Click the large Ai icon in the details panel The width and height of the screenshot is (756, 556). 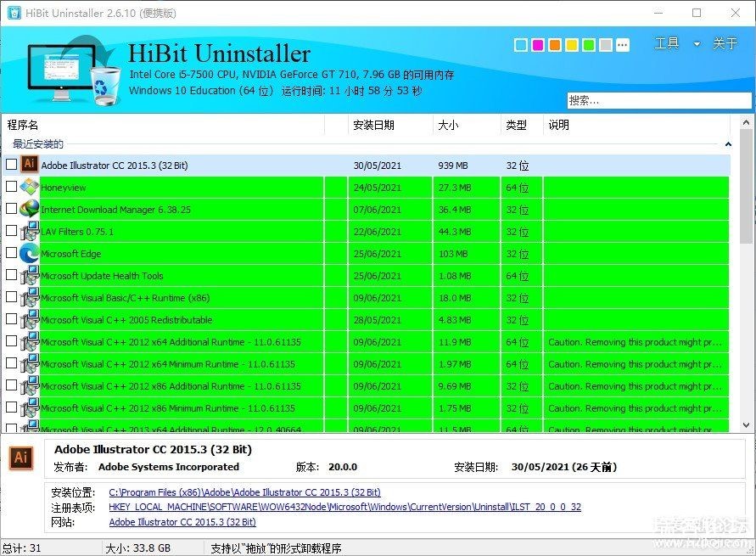coord(20,458)
